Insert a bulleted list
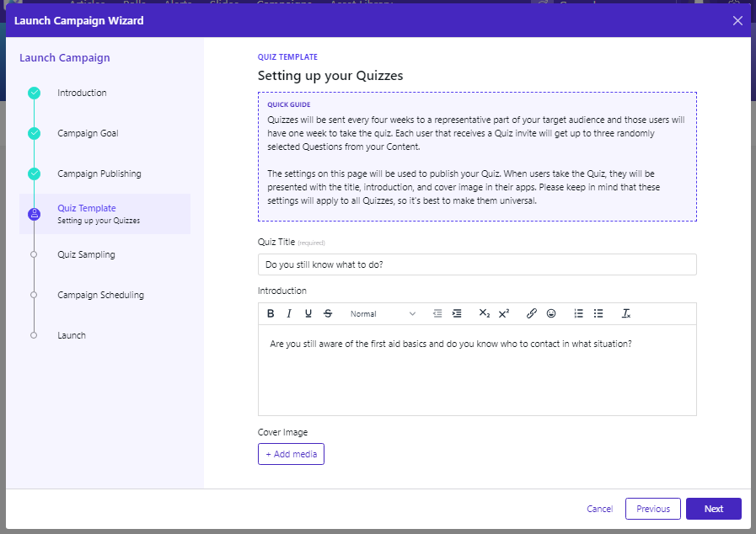Viewport: 756px width, 534px height. 598,313
